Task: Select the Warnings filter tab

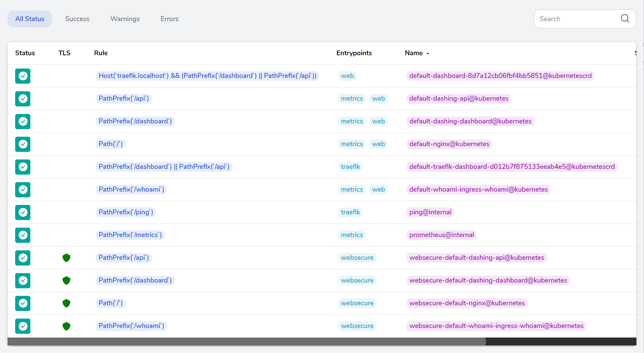Action: 125,19
